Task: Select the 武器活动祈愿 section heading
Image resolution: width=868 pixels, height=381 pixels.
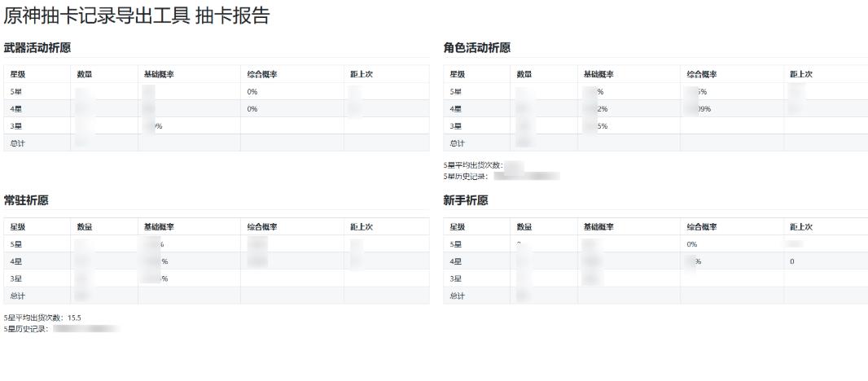Action: pyautogui.click(x=37, y=48)
